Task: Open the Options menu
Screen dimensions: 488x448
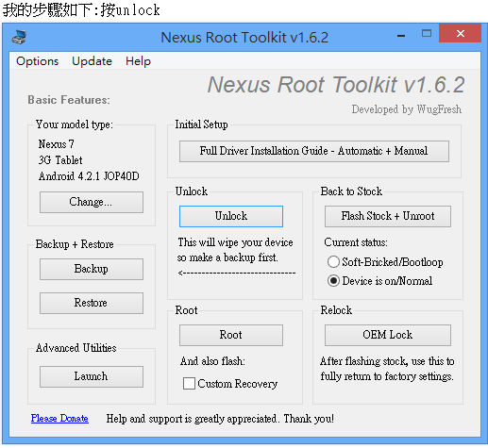Action: tap(37, 61)
